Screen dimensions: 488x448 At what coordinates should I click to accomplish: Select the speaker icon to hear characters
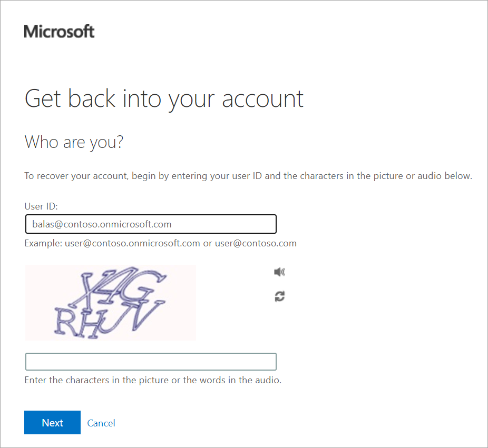(x=279, y=272)
